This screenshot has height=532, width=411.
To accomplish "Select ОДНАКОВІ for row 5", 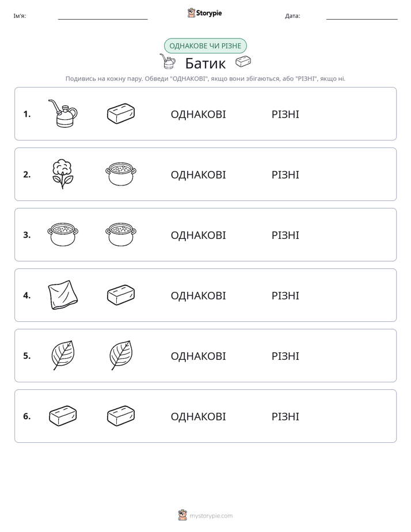I will click(x=198, y=356).
